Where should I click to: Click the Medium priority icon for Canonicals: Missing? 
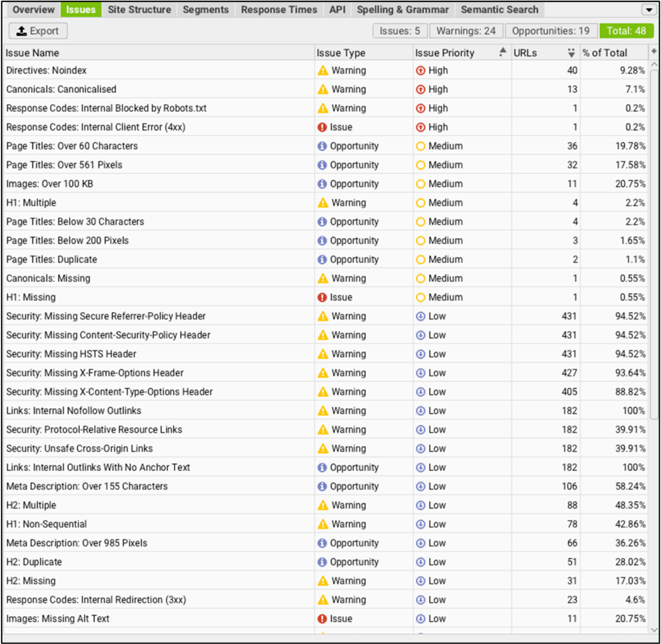point(421,279)
